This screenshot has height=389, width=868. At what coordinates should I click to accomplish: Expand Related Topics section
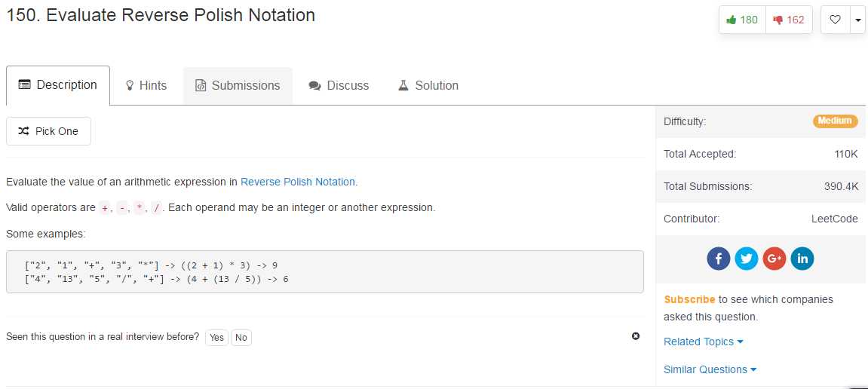[703, 342]
